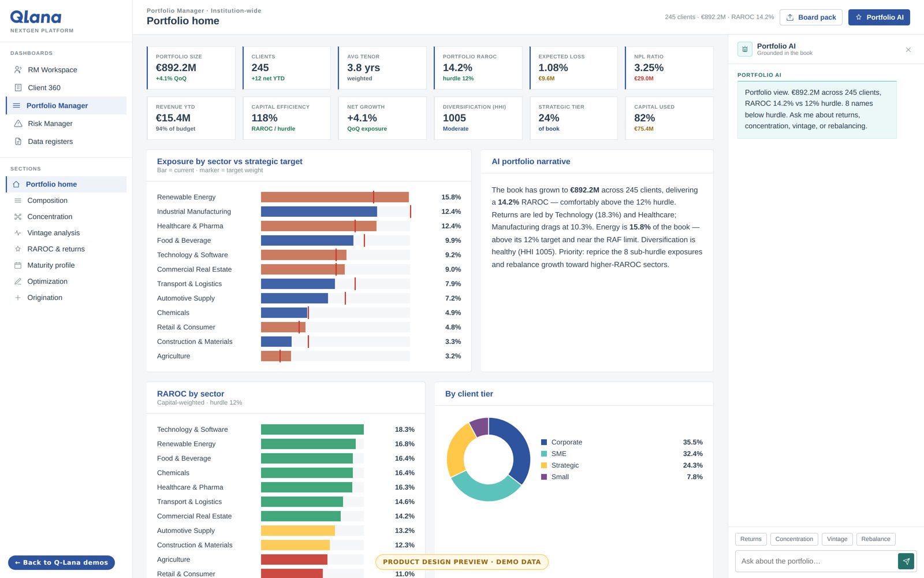Go to Optimization section
This screenshot has width=924, height=578.
pyautogui.click(x=66, y=281)
